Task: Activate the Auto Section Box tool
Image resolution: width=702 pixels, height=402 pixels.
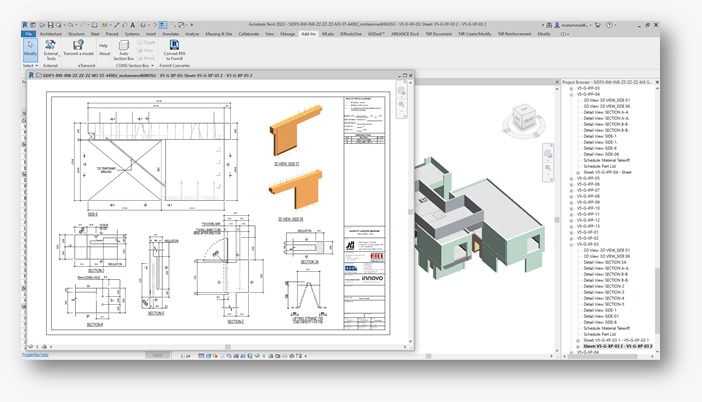Action: pos(124,50)
